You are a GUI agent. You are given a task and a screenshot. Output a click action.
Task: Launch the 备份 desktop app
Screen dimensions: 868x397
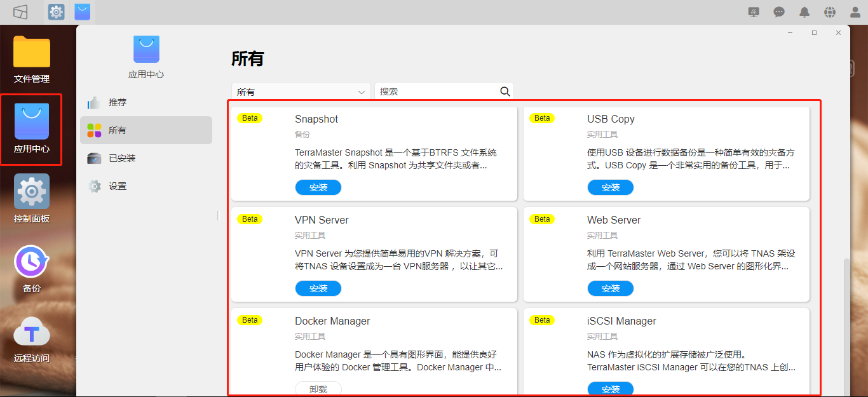coord(32,269)
